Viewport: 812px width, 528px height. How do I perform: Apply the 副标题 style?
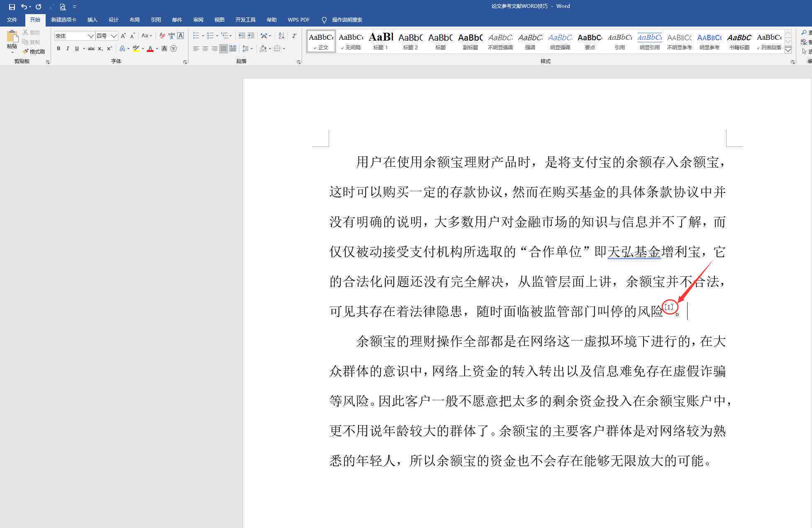tap(470, 41)
